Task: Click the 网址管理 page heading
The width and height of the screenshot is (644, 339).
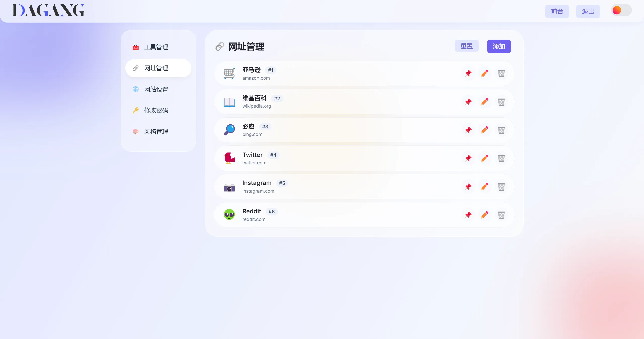Action: click(x=246, y=47)
